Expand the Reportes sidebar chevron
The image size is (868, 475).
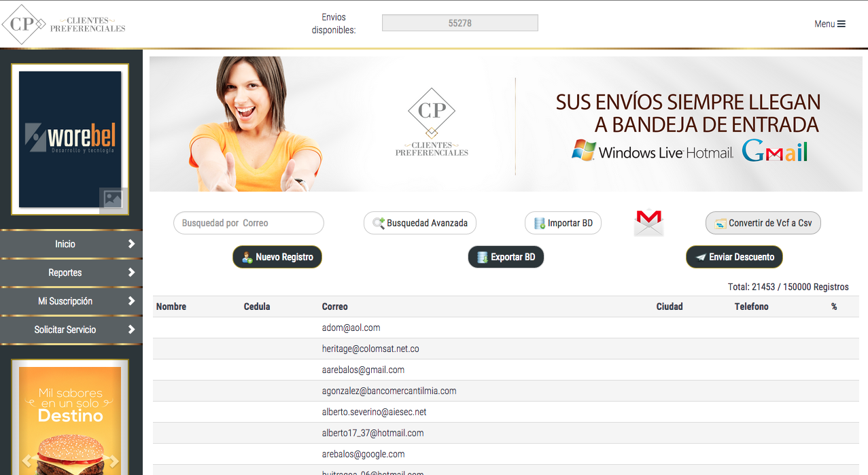pyautogui.click(x=131, y=272)
